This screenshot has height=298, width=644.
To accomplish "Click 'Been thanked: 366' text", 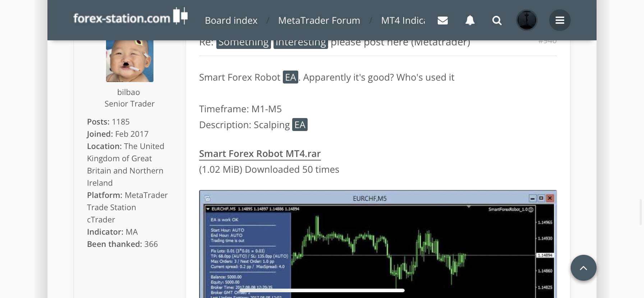I will point(122,244).
